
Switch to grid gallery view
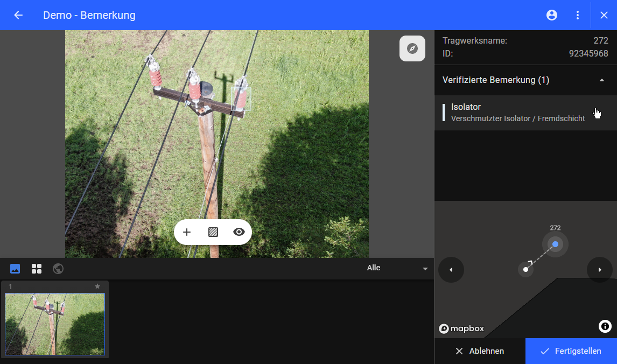tap(37, 268)
